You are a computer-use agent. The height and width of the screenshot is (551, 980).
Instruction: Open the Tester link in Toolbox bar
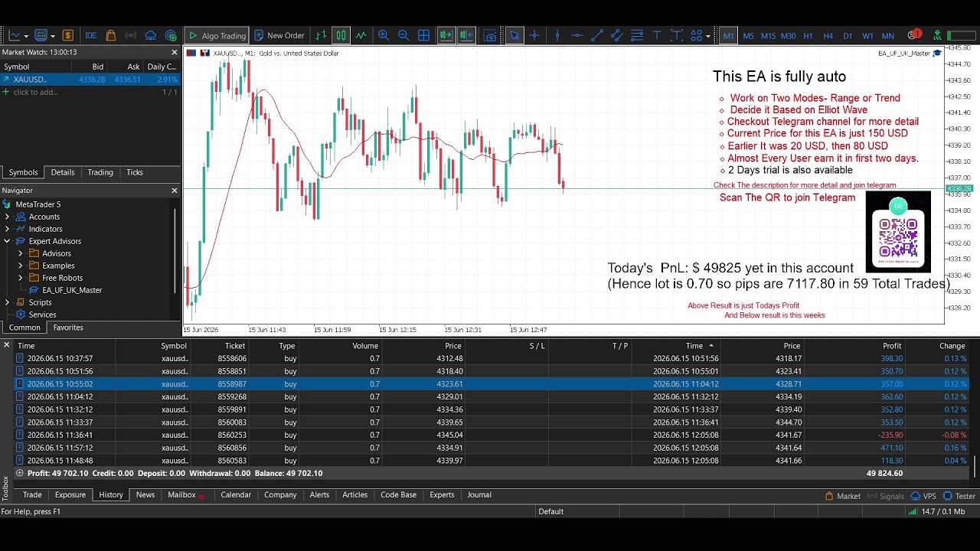959,496
